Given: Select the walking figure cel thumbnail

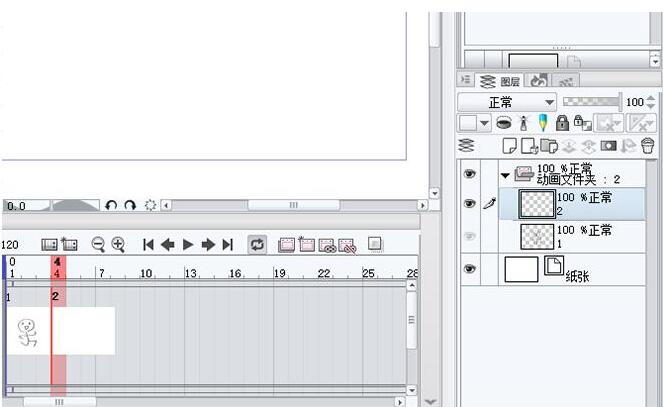Looking at the screenshot, I should point(27,331).
